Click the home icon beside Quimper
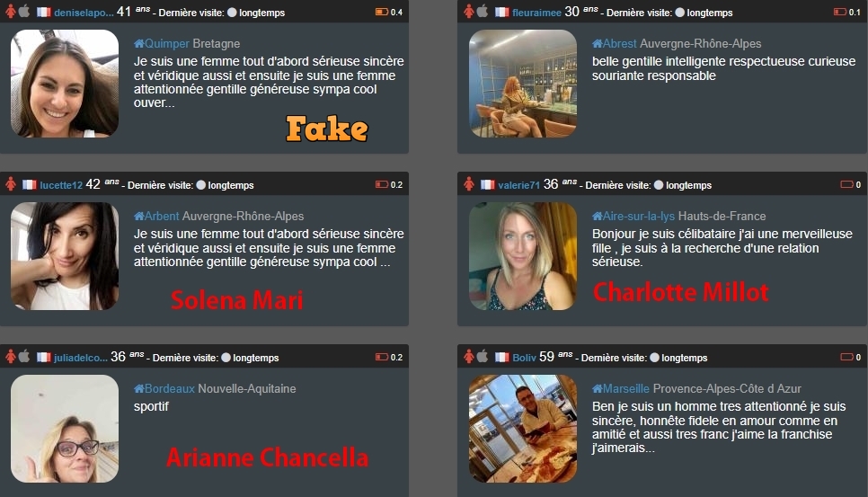 (139, 43)
